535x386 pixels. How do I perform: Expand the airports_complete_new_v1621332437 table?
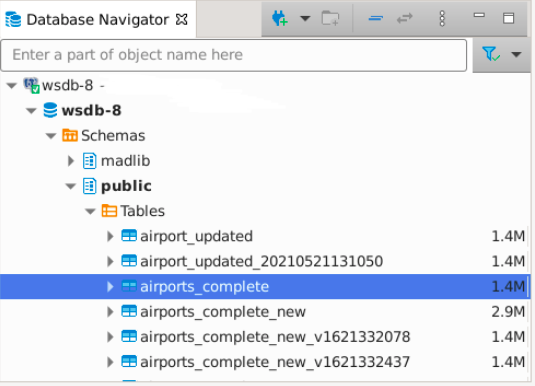[110, 362]
